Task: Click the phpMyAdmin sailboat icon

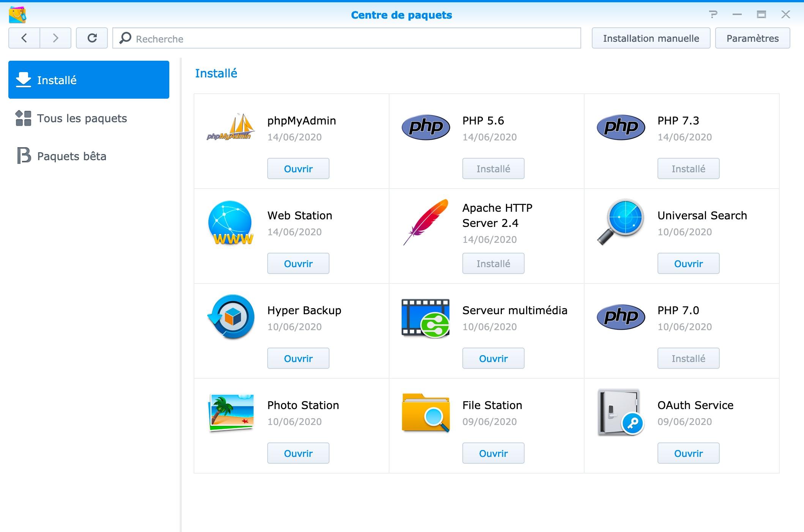Action: coord(230,127)
